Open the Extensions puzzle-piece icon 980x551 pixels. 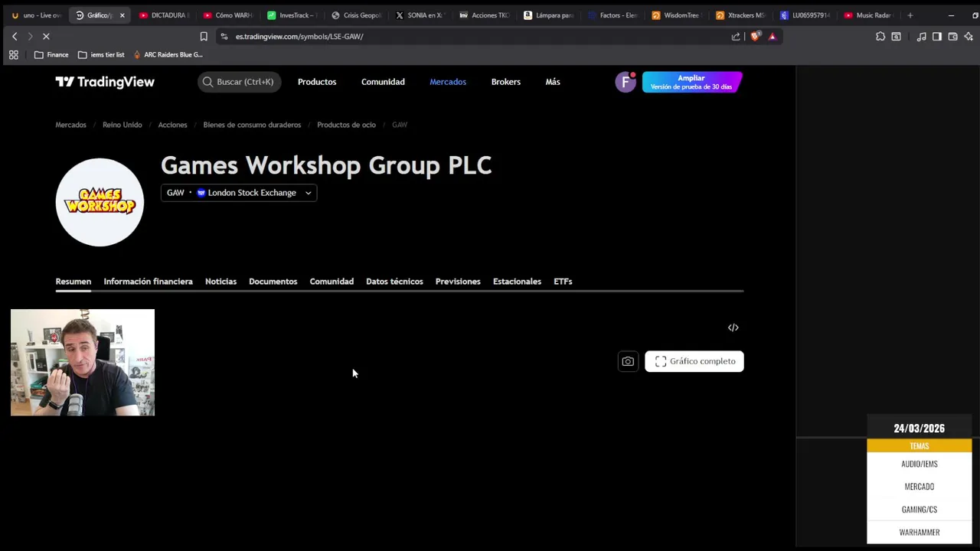pyautogui.click(x=880, y=36)
